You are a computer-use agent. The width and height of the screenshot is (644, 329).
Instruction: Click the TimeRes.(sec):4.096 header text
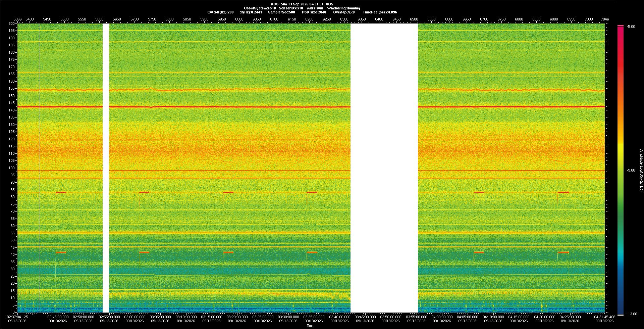380,12
